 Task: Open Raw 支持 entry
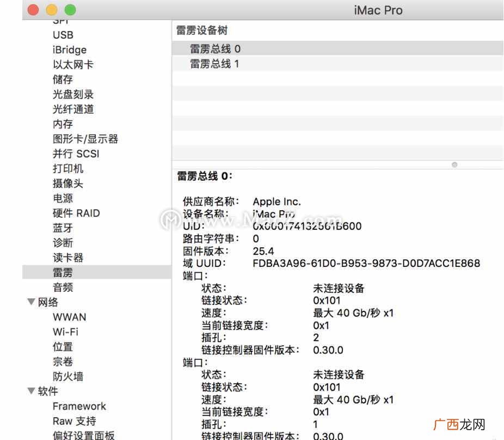74,421
